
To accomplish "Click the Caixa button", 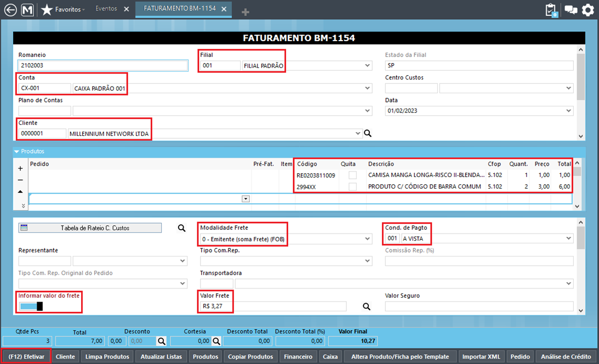I will 330,357.
